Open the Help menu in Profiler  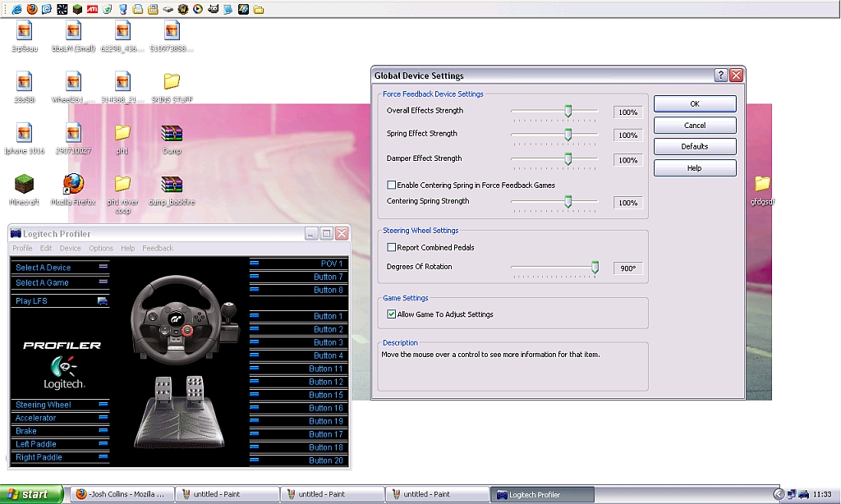tap(127, 248)
